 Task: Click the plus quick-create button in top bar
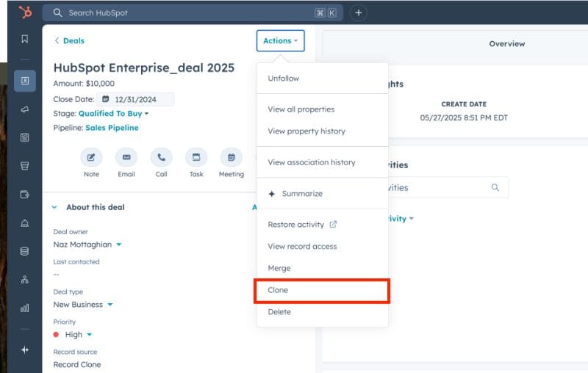pos(359,12)
